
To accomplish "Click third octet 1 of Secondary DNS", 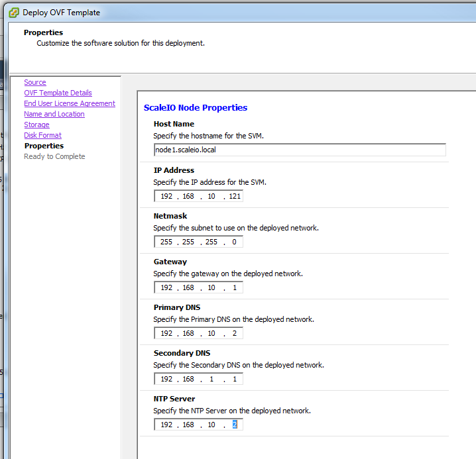I will tap(211, 380).
